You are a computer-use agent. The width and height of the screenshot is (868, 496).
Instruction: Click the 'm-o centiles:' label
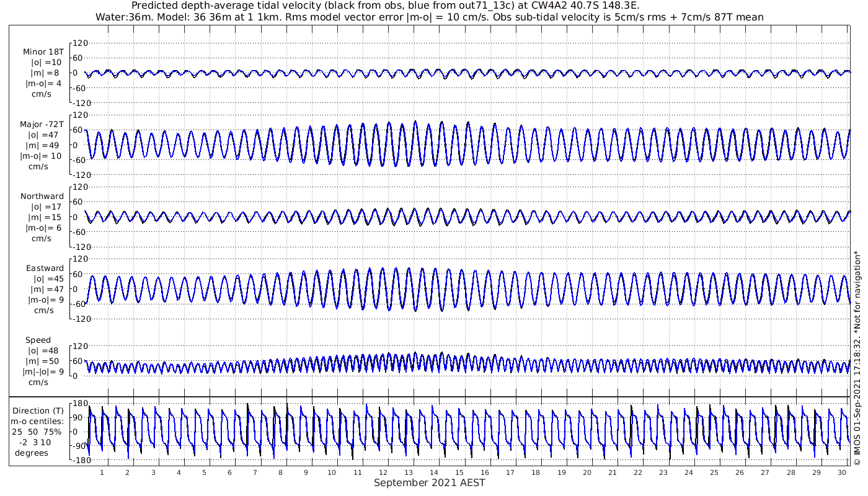click(x=38, y=422)
